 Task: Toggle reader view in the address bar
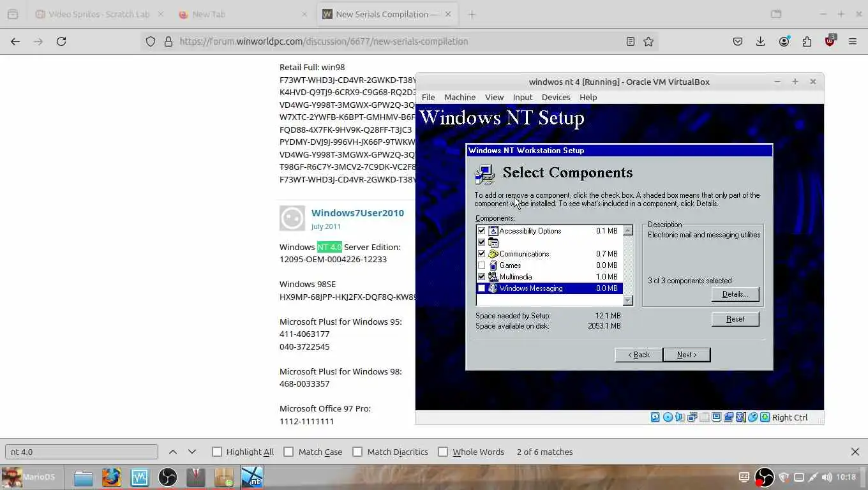pyautogui.click(x=630, y=41)
